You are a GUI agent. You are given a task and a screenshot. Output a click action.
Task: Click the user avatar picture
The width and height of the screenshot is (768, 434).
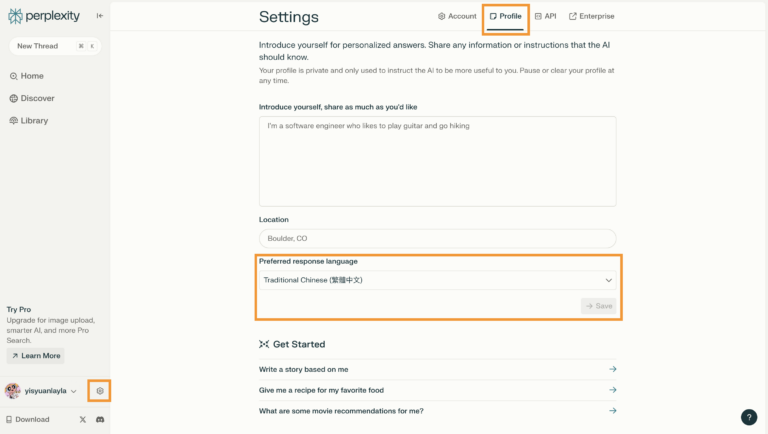click(13, 391)
